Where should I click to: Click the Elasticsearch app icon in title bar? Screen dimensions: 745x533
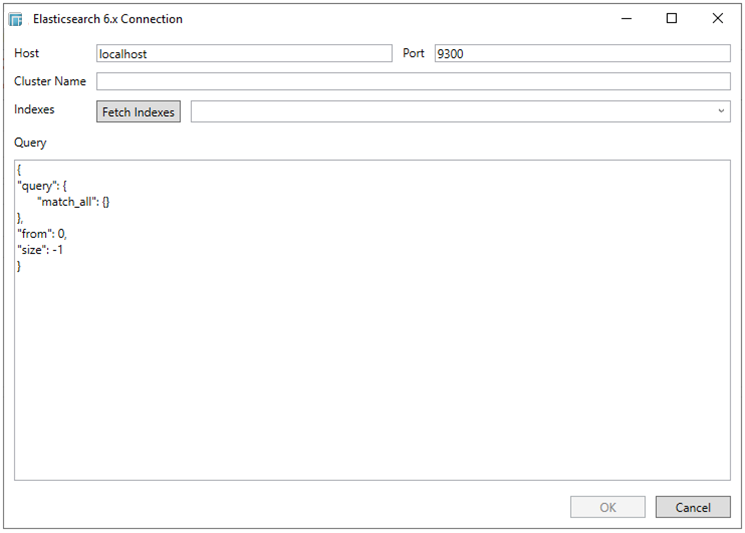17,19
